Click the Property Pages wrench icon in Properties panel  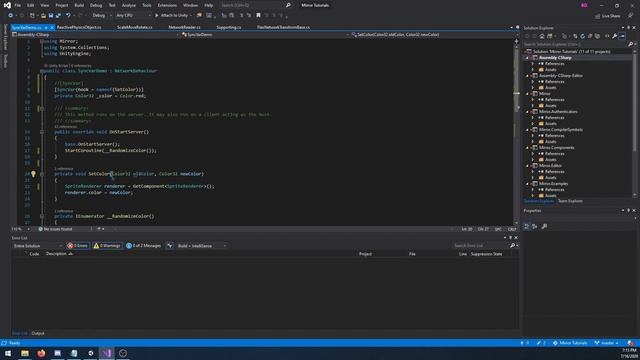(x=544, y=227)
